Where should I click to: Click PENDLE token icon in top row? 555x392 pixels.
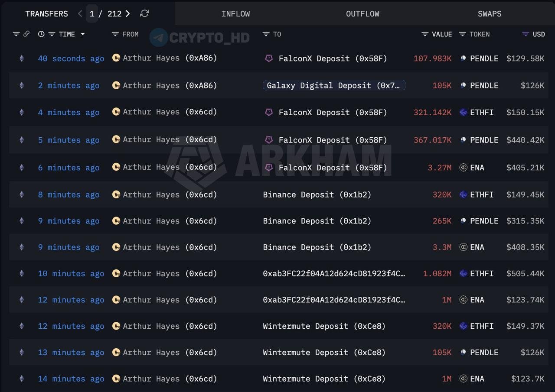coord(463,58)
